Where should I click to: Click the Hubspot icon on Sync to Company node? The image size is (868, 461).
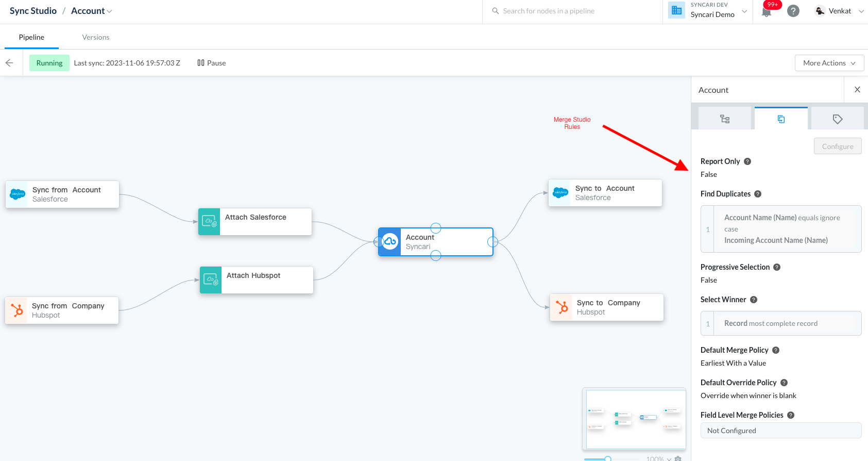pos(562,307)
